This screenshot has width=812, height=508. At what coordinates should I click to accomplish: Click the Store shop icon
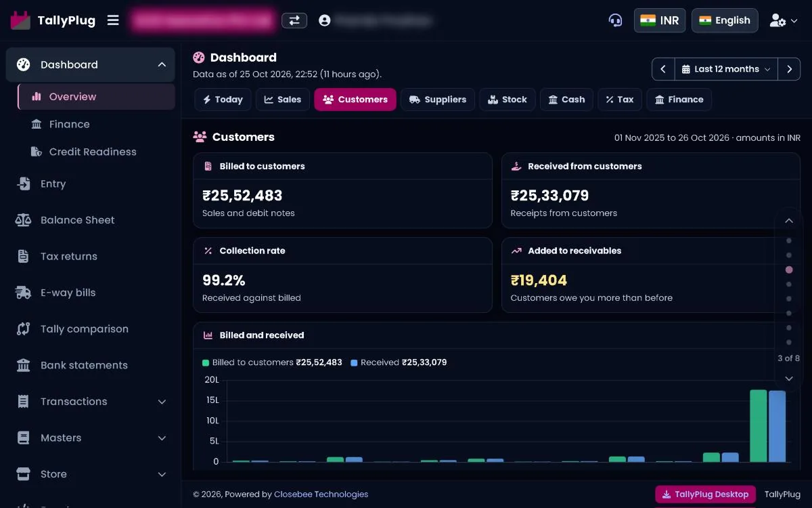point(24,474)
